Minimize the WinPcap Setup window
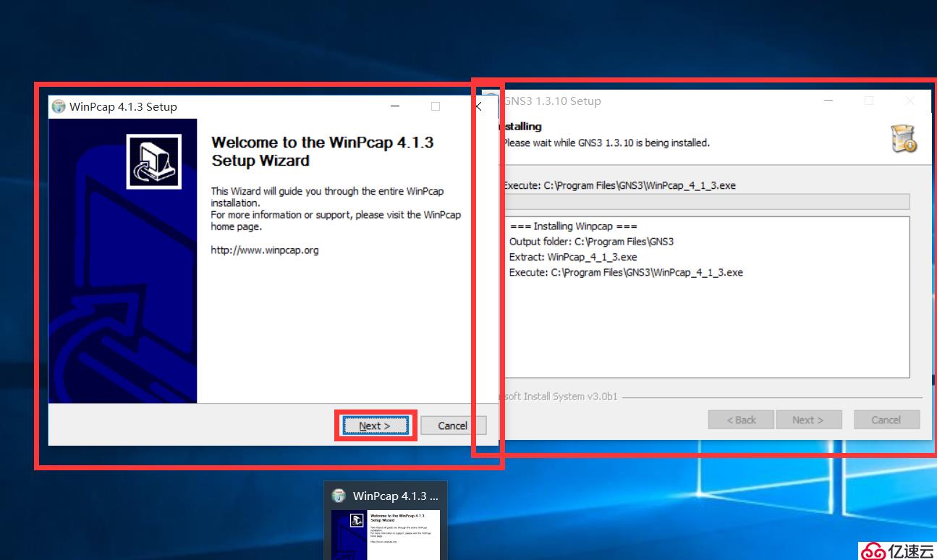Screen dimensions: 937x560 [395, 106]
